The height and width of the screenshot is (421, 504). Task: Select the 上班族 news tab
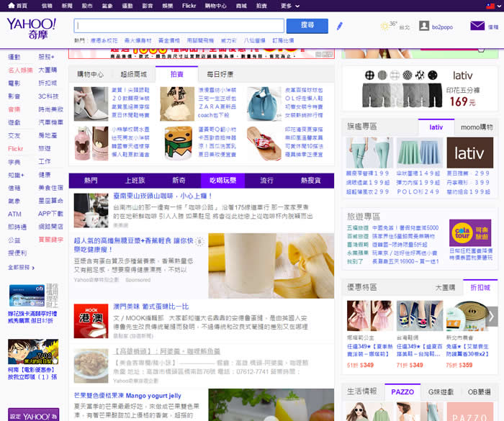(135, 180)
